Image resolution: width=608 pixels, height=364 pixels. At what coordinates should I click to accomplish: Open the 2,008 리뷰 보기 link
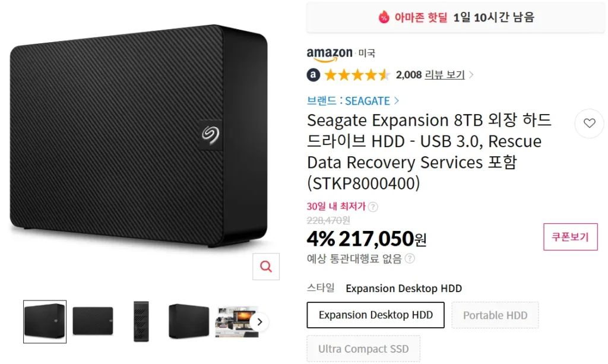tap(430, 75)
